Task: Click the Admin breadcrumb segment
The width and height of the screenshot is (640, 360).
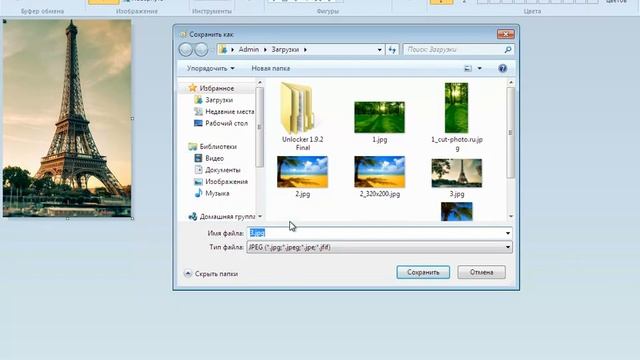Action: click(x=249, y=49)
